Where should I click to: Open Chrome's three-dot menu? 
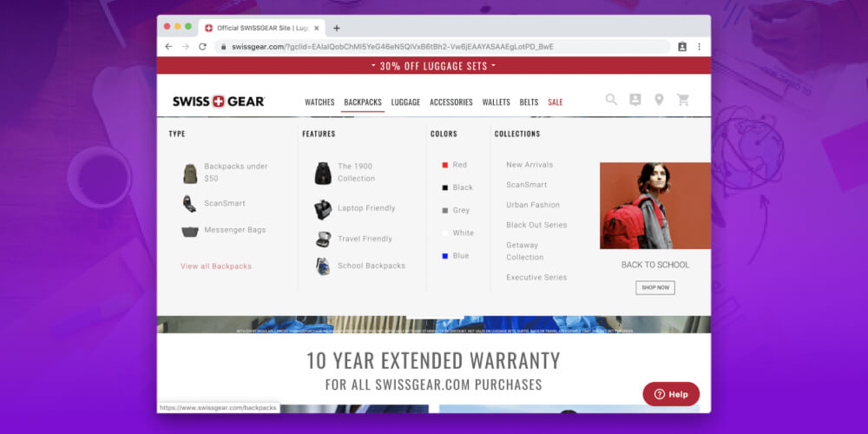click(699, 47)
